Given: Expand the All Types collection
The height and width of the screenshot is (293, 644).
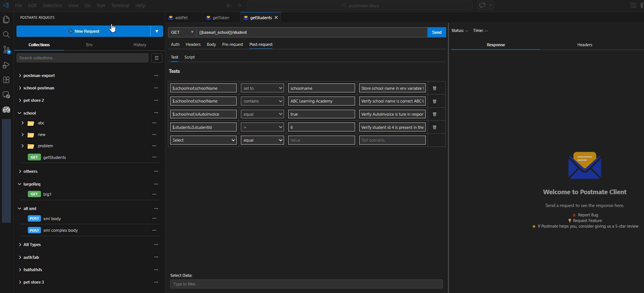Looking at the screenshot, I should pos(20,245).
